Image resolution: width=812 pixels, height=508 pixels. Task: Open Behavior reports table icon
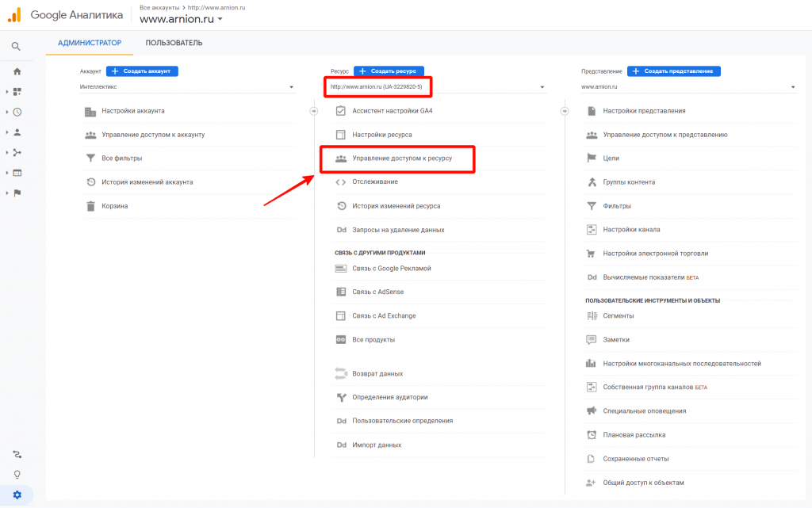click(17, 173)
